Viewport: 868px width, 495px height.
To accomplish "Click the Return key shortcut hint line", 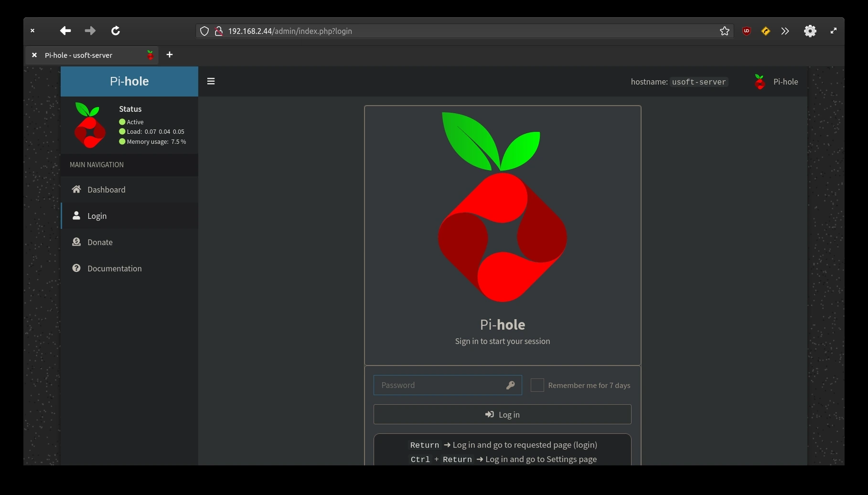I will [x=503, y=445].
